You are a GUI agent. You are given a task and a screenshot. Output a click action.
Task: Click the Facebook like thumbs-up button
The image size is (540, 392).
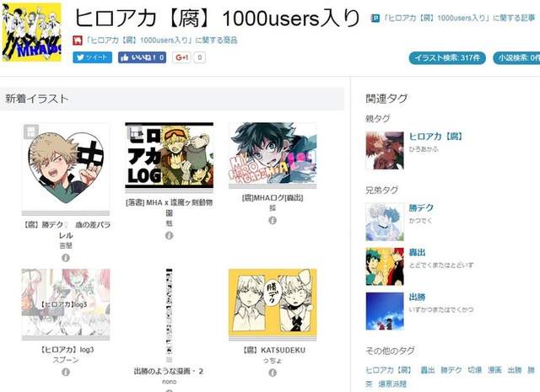coord(142,57)
